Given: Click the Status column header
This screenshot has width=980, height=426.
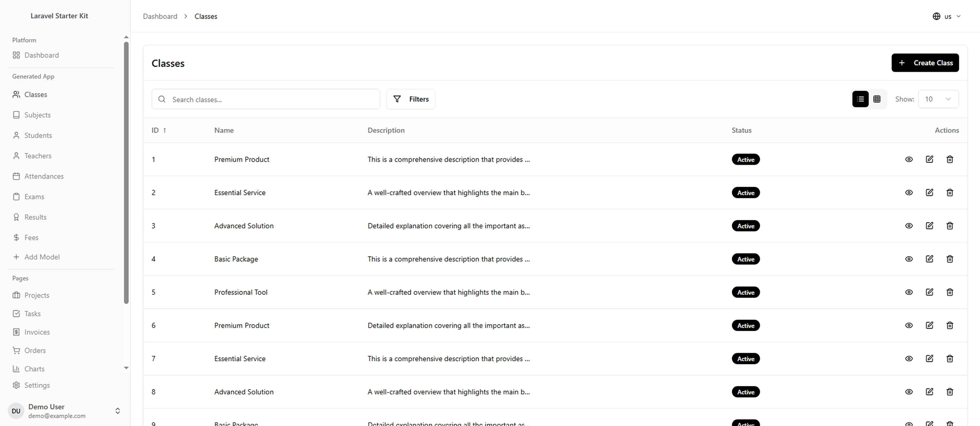Looking at the screenshot, I should (x=741, y=130).
